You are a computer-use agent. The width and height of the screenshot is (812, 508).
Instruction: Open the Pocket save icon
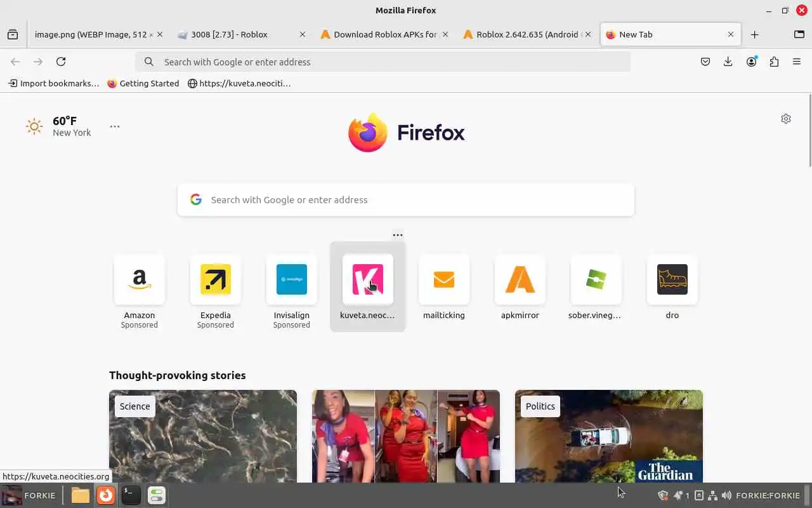pyautogui.click(x=705, y=62)
